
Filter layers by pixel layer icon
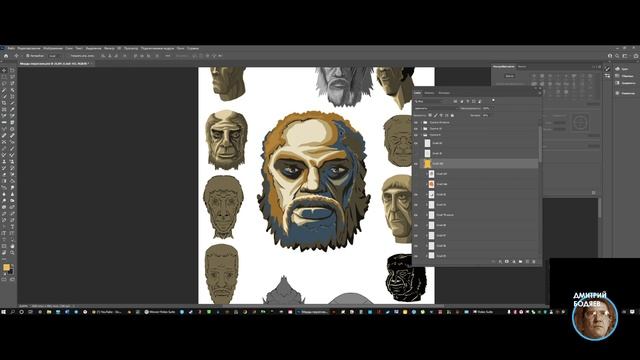455,101
